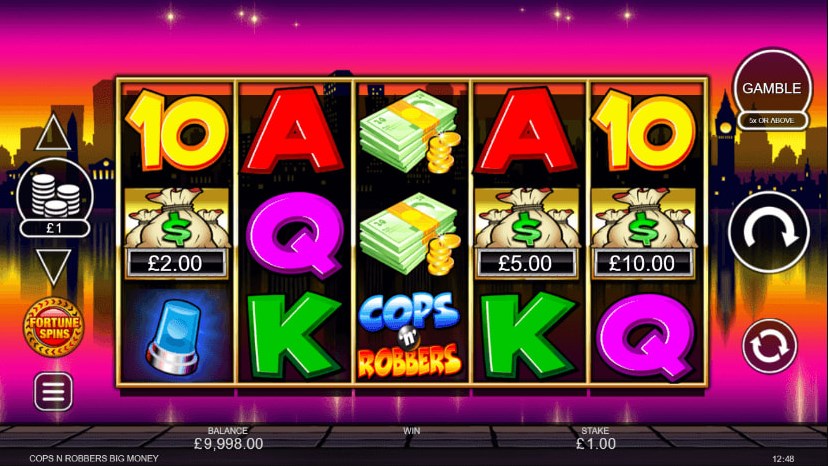The width and height of the screenshot is (828, 466).
Task: Click the 5x OR ABOVE label
Action: pos(771,120)
